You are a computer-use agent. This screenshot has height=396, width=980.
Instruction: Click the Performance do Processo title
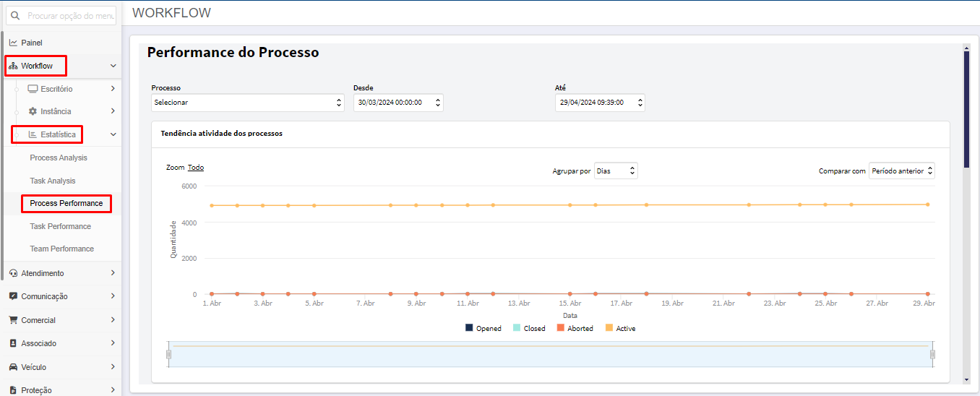click(x=233, y=53)
